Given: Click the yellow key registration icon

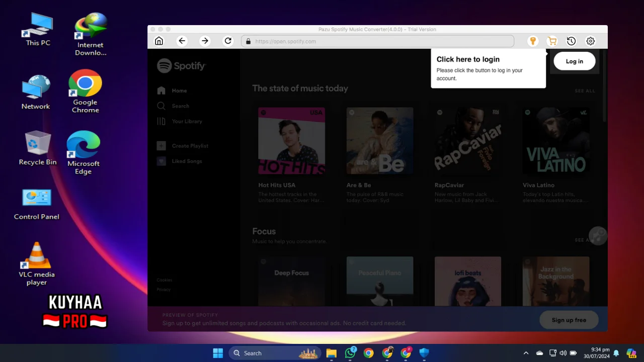Looking at the screenshot, I should coord(533,41).
